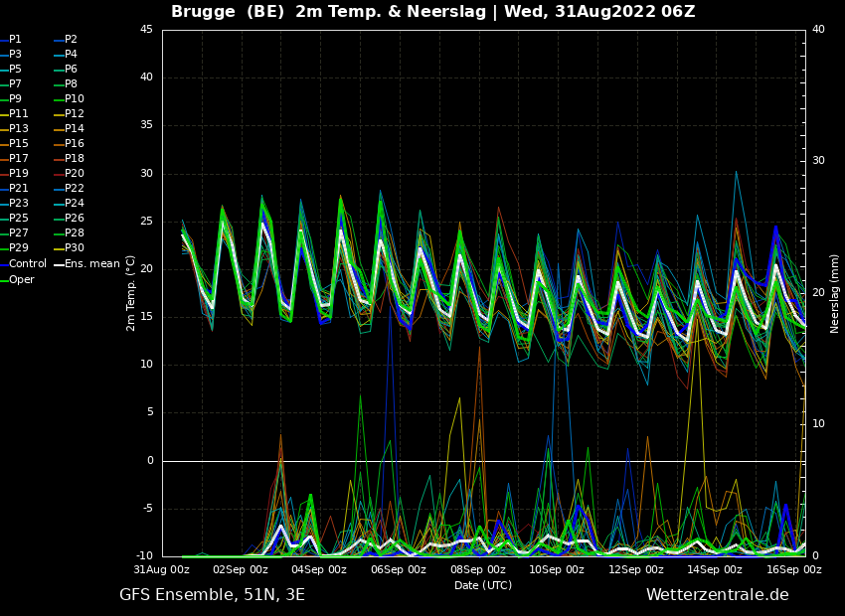Click the P30 legend label
The height and width of the screenshot is (616, 845).
(x=70, y=247)
